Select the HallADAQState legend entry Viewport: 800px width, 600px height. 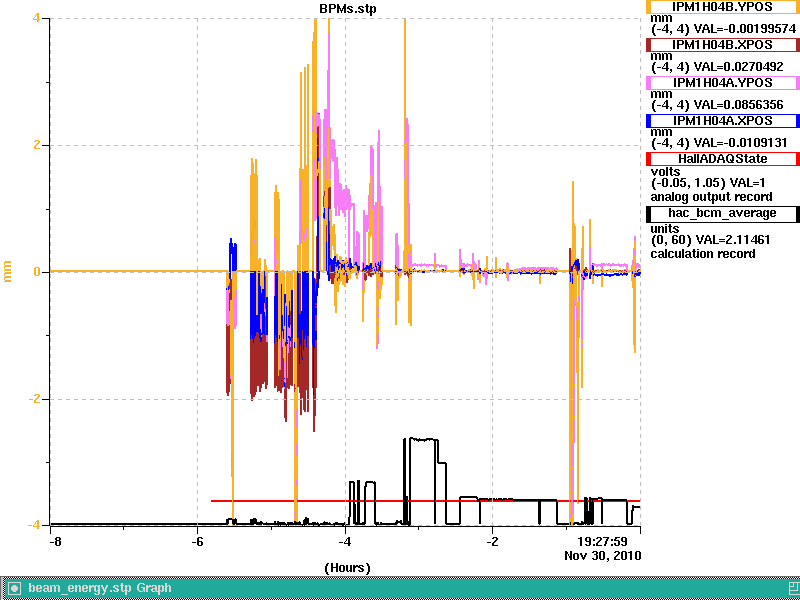point(722,159)
